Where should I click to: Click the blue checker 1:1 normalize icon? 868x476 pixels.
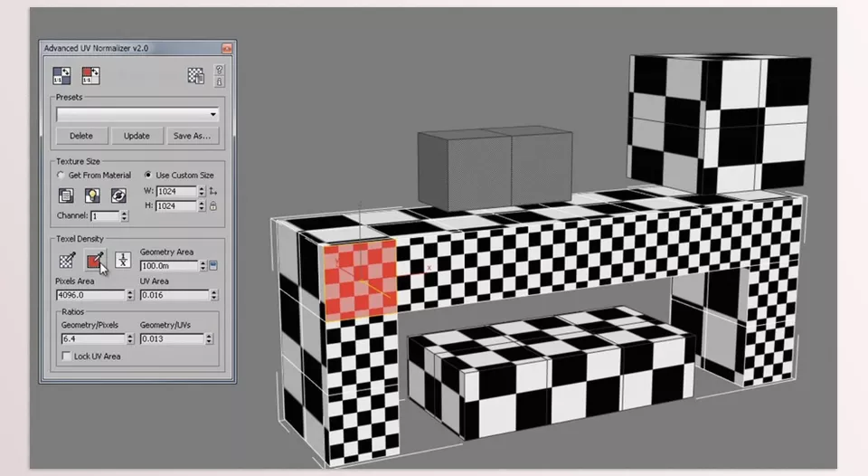[61, 75]
